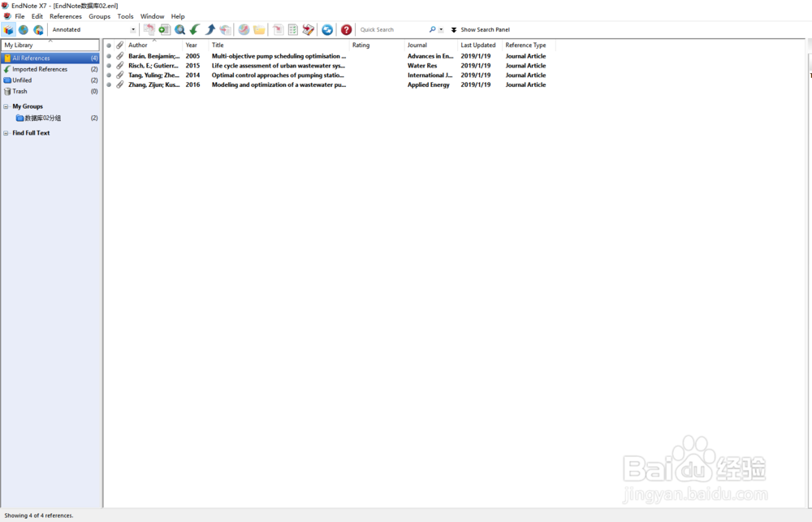Viewport: 812px width, 522px height.
Task: Click the My Library panel header
Action: 50,45
